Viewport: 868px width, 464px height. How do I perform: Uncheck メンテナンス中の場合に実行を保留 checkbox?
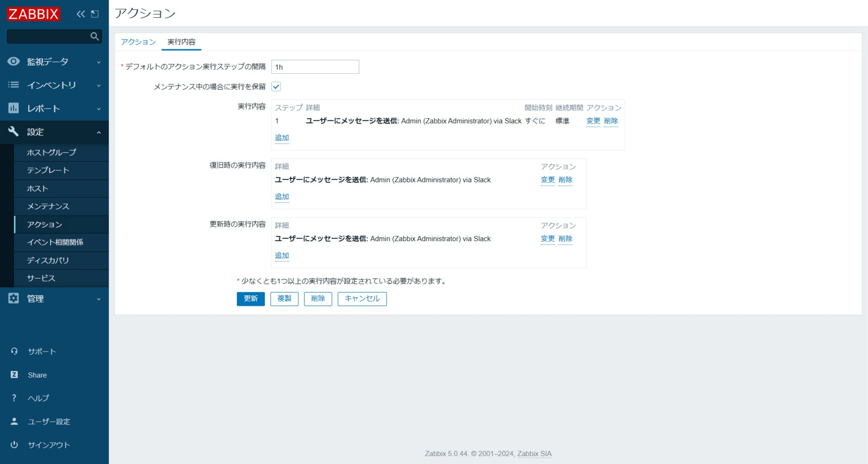pos(276,87)
